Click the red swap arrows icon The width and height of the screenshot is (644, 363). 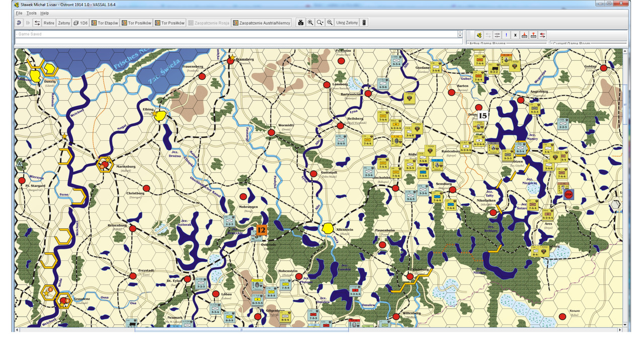[542, 35]
